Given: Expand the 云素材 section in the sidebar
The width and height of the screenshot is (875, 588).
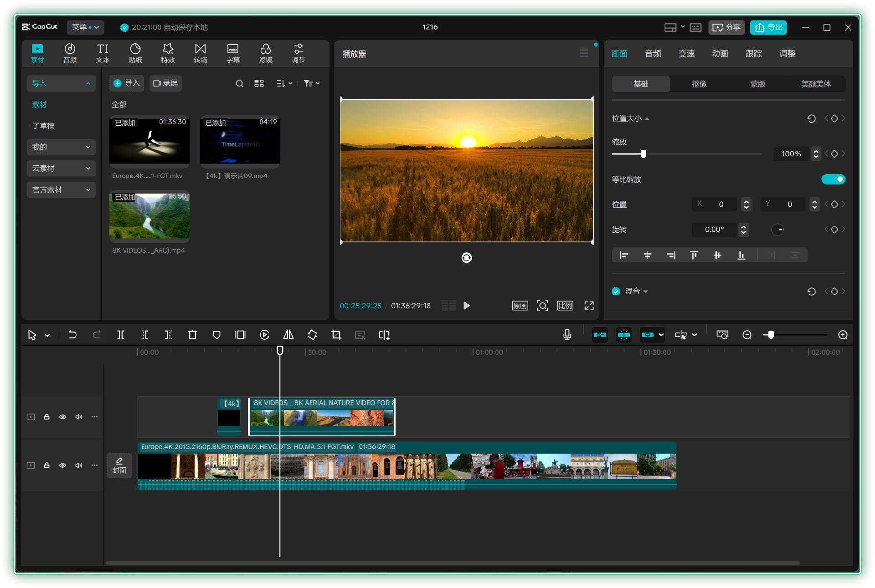Looking at the screenshot, I should coord(61,169).
